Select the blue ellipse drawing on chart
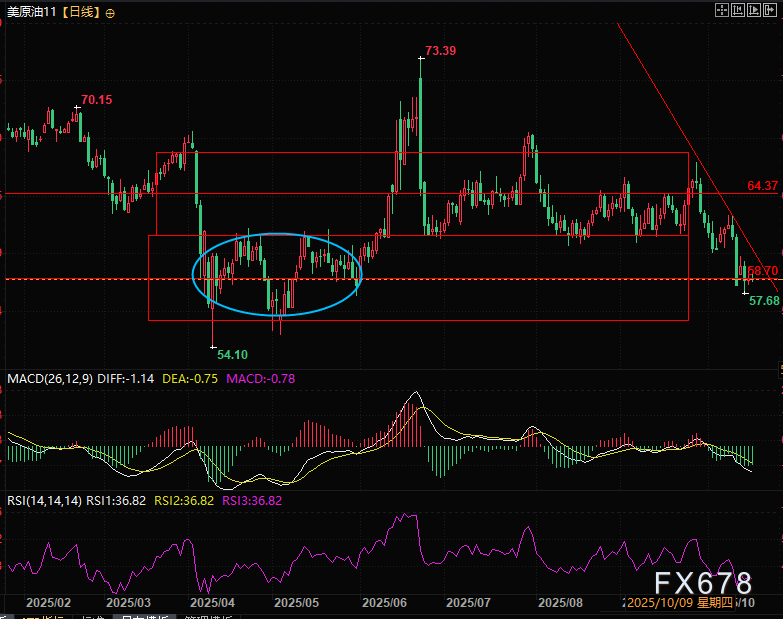783x619 pixels. (x=275, y=234)
